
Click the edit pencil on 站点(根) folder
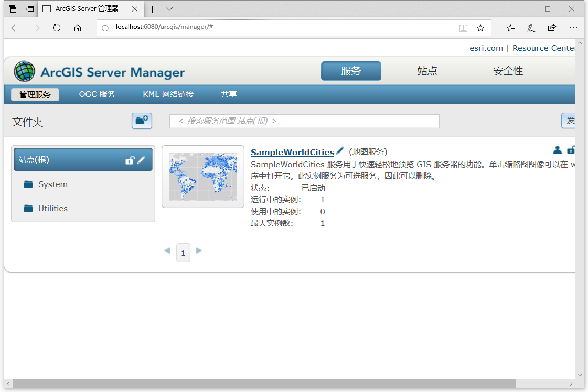141,160
